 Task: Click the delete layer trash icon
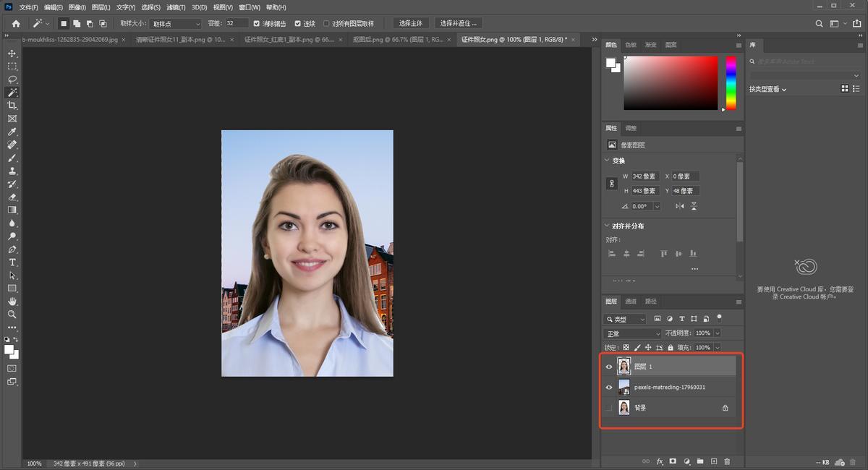(727, 461)
